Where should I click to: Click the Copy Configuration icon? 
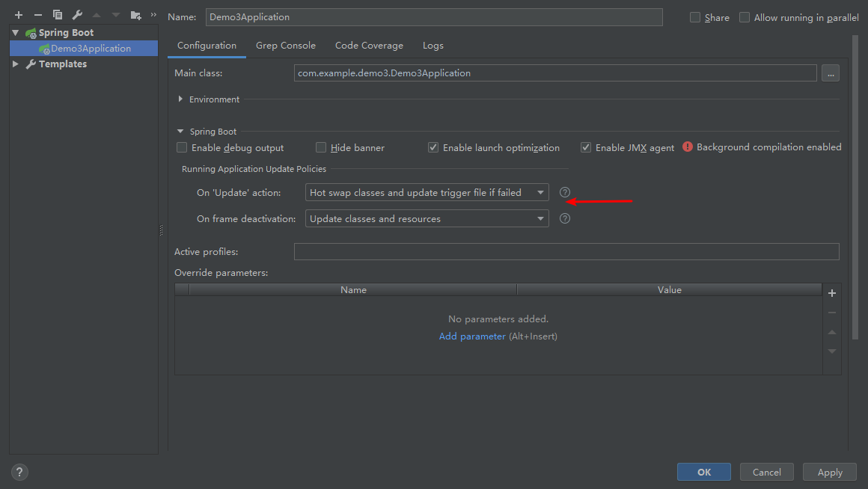pos(58,15)
